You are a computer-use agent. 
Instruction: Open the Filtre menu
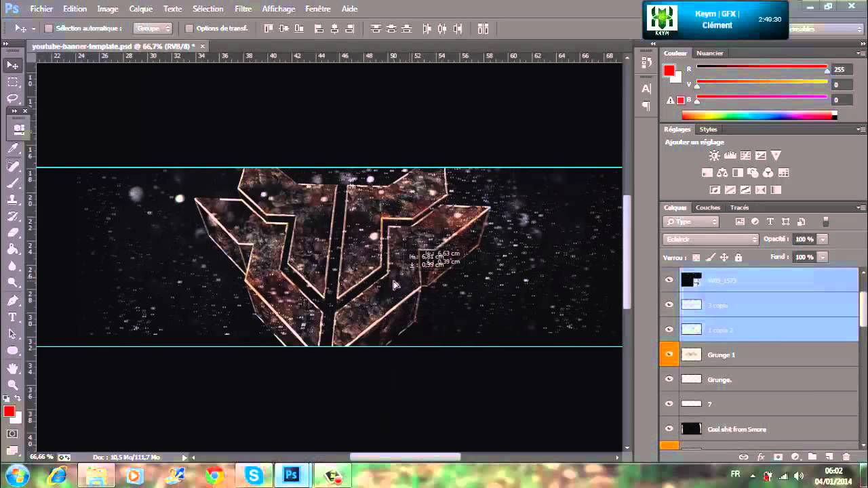(x=243, y=9)
